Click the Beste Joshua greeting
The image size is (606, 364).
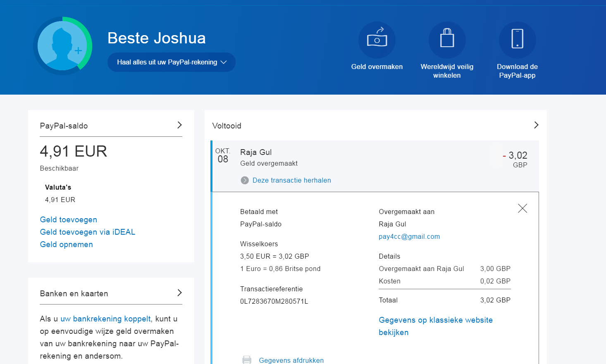click(x=157, y=38)
